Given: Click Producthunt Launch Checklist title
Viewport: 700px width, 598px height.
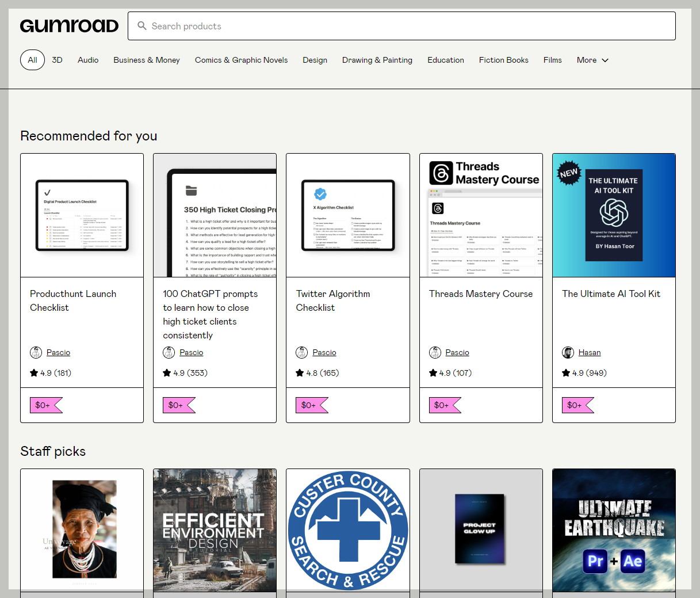Looking at the screenshot, I should pyautogui.click(x=73, y=300).
